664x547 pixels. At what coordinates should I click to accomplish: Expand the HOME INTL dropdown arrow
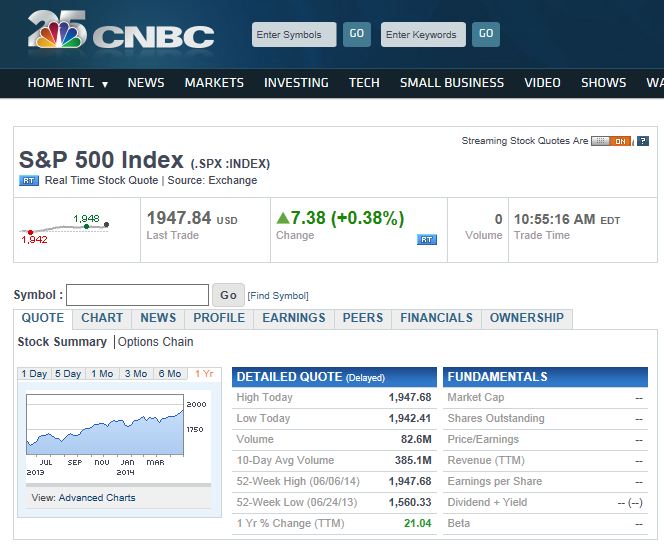point(105,84)
